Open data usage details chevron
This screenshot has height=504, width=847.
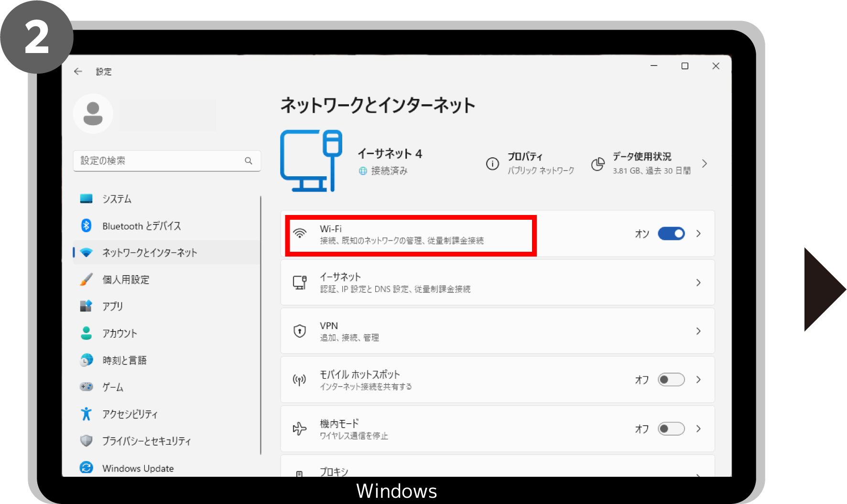tap(705, 164)
